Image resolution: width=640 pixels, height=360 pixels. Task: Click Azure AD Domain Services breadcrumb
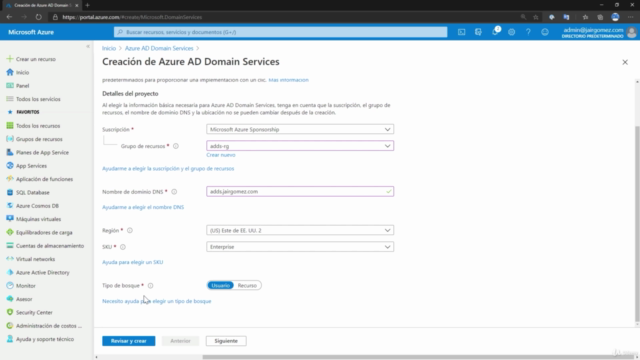pyautogui.click(x=159, y=48)
